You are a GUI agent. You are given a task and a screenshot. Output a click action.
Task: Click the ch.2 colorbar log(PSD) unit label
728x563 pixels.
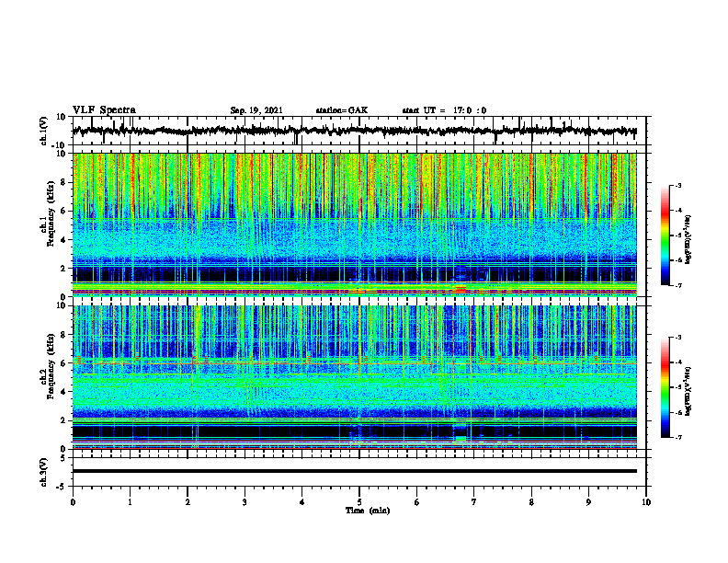coord(688,392)
